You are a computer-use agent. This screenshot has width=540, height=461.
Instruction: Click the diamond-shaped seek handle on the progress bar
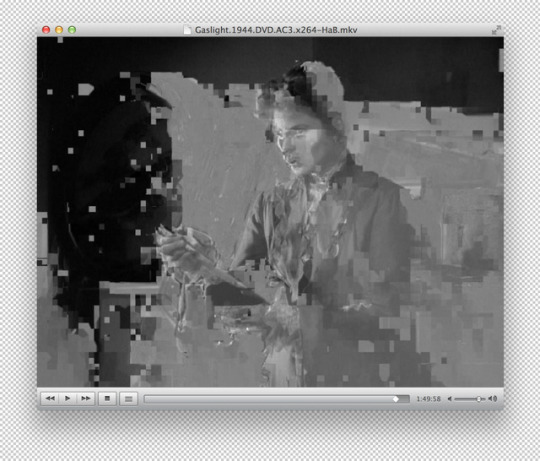[396, 399]
